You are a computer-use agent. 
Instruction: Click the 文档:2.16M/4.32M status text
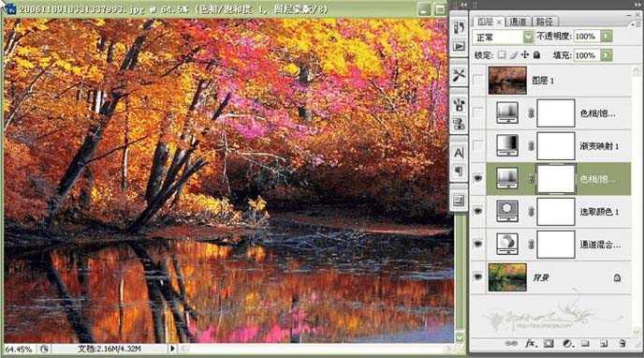coord(110,349)
